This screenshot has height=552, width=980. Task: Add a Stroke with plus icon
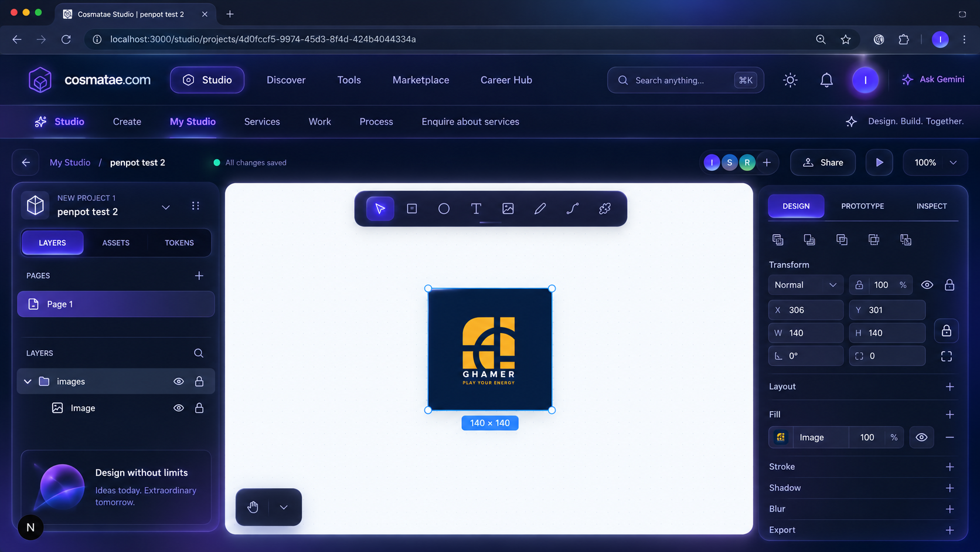coord(950,467)
